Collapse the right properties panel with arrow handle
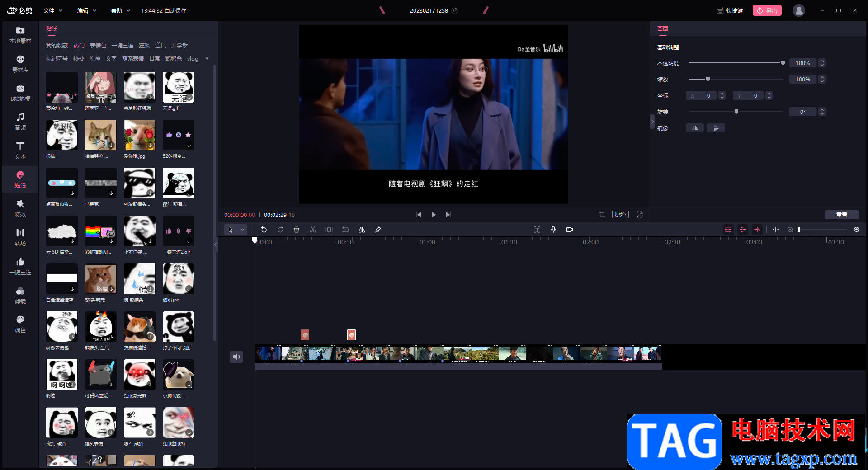Screen dimensions: 868x470 click(x=652, y=122)
